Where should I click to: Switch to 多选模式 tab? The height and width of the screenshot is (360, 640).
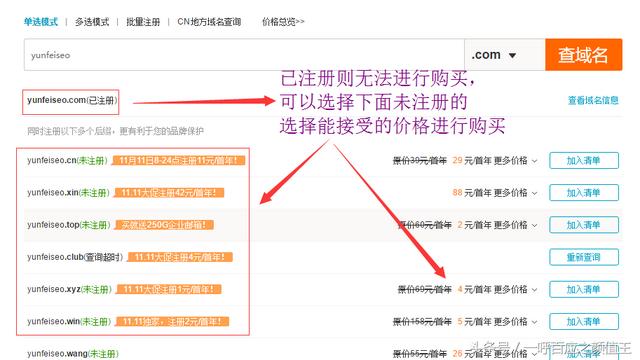click(x=92, y=22)
